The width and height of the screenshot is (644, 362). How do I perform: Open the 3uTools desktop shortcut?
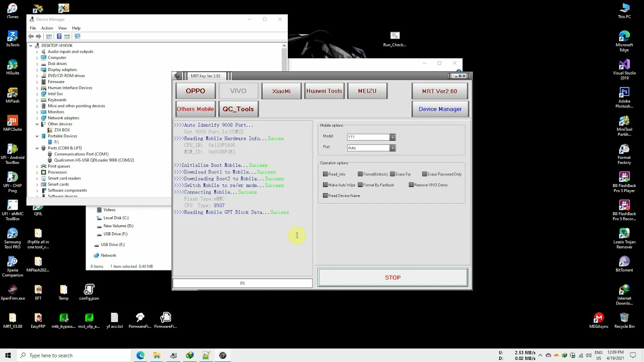13,39
